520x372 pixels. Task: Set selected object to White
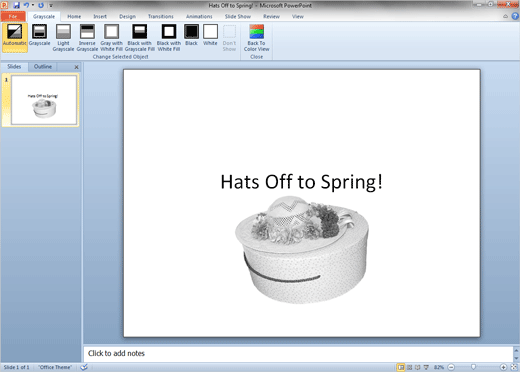coord(210,35)
